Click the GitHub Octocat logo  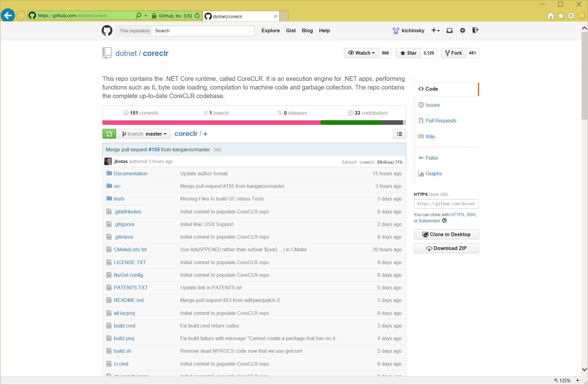coord(107,30)
